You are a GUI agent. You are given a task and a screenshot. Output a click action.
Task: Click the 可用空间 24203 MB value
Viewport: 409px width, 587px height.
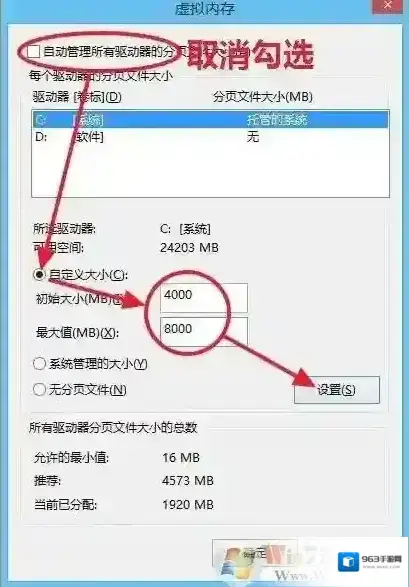[x=189, y=247]
